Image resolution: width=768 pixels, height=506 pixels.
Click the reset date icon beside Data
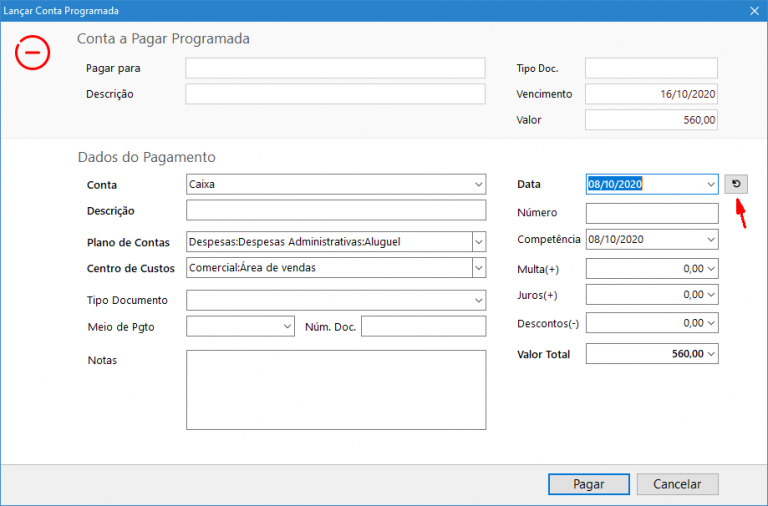736,184
